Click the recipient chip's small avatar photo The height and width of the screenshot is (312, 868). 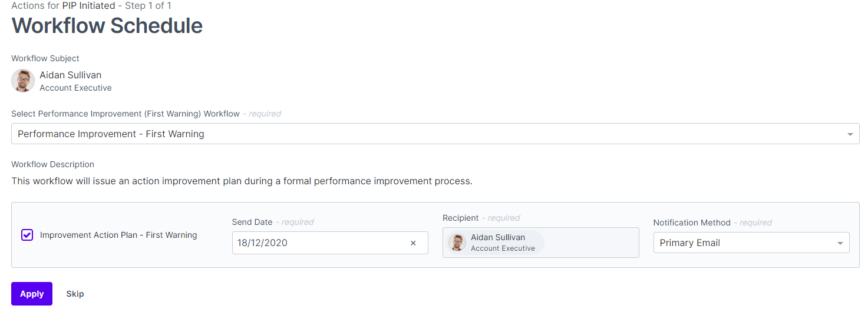click(457, 243)
